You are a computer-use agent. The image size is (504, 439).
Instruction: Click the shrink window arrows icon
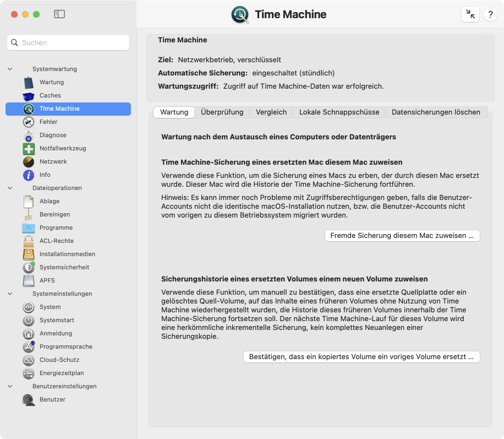[470, 14]
